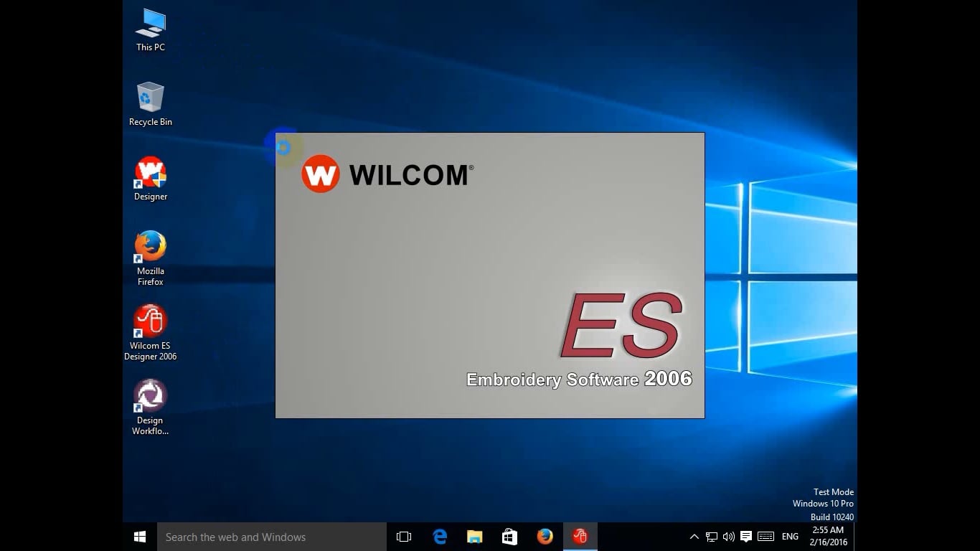
Task: Open the Windows Store taskbar icon
Action: [x=510, y=537]
